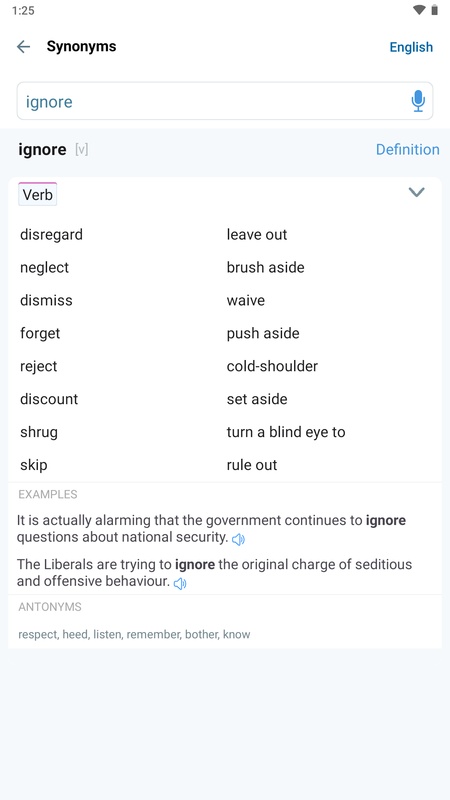Open antonym remember

point(154,635)
